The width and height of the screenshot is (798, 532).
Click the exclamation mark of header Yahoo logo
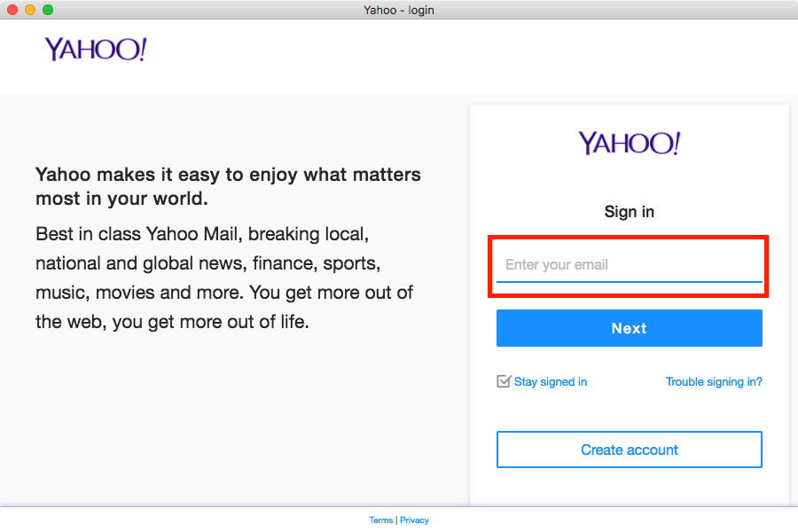(143, 49)
